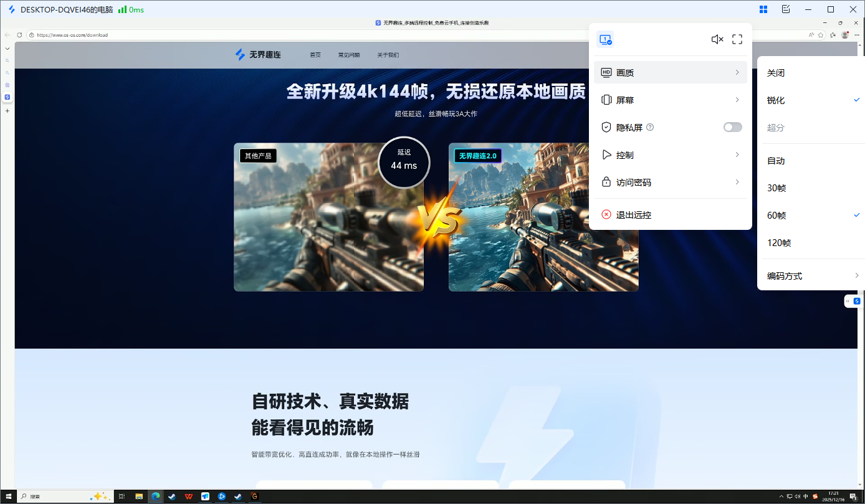This screenshot has width=865, height=504.
Task: Toggle the 隐私屏 privacy screen switch
Action: tap(732, 126)
